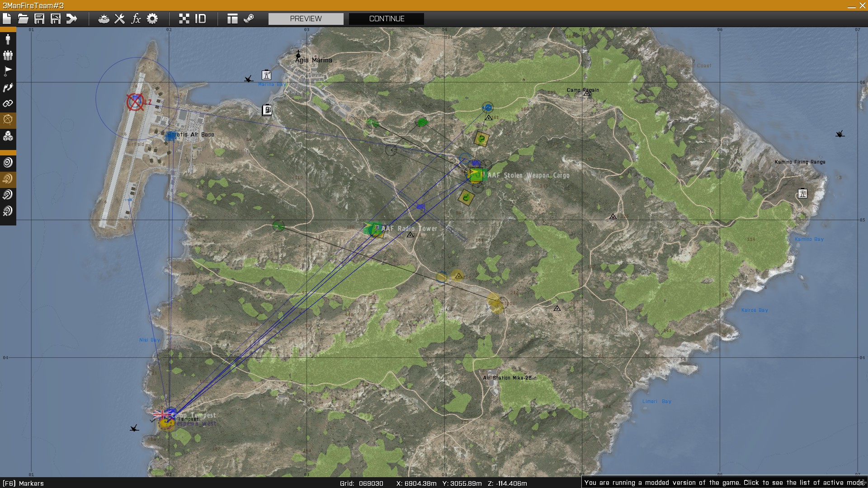Open the wrench and screwdriver tools icon

click(x=119, y=19)
